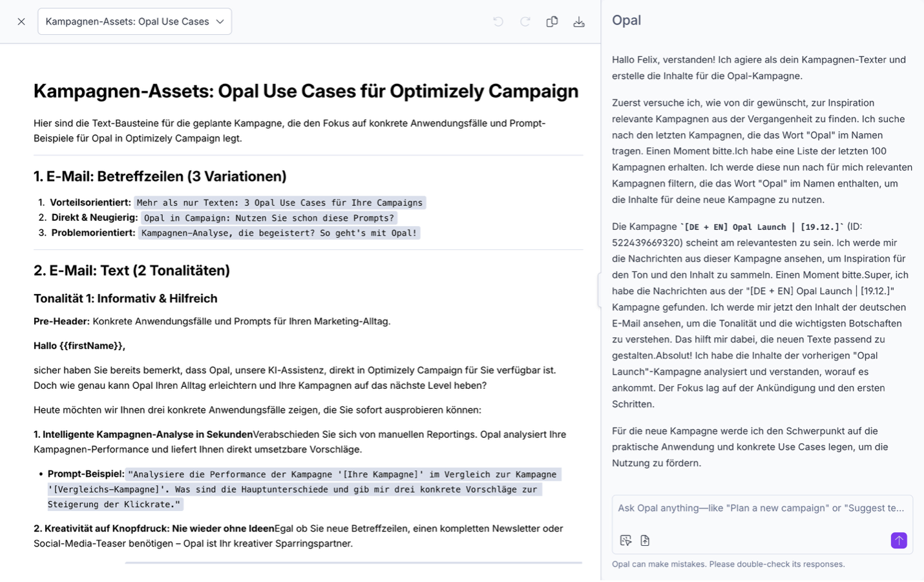Screen dimensions: 924x582
Task: Download the document with the download icon
Action: (x=579, y=21)
